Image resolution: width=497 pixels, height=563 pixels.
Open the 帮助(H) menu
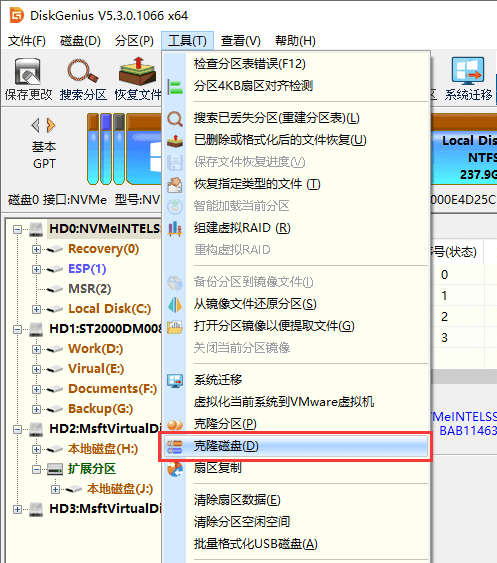(x=295, y=41)
